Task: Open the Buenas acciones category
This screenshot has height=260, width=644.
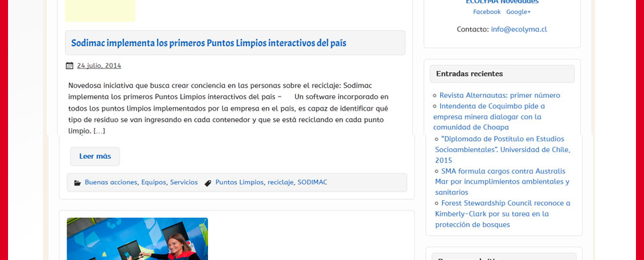Action: click(x=111, y=182)
